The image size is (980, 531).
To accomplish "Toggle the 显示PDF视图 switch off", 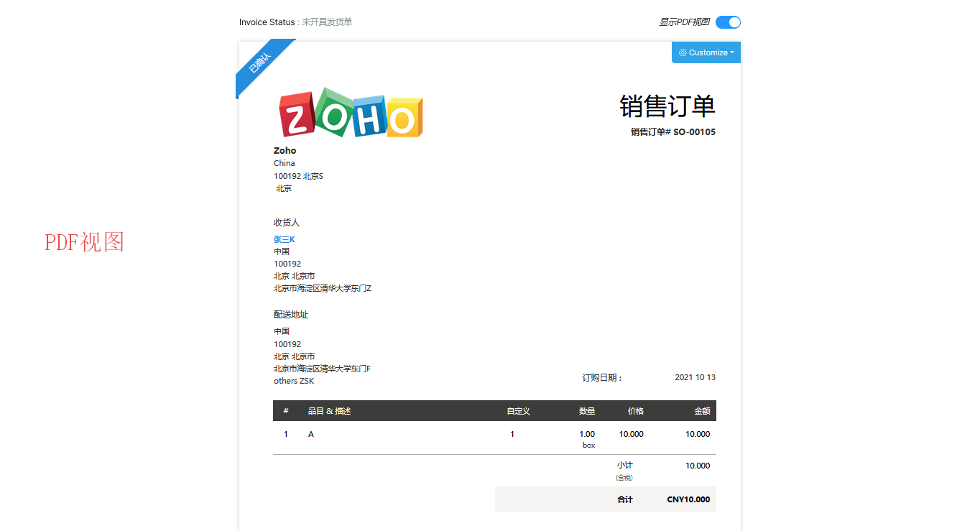I will [728, 22].
